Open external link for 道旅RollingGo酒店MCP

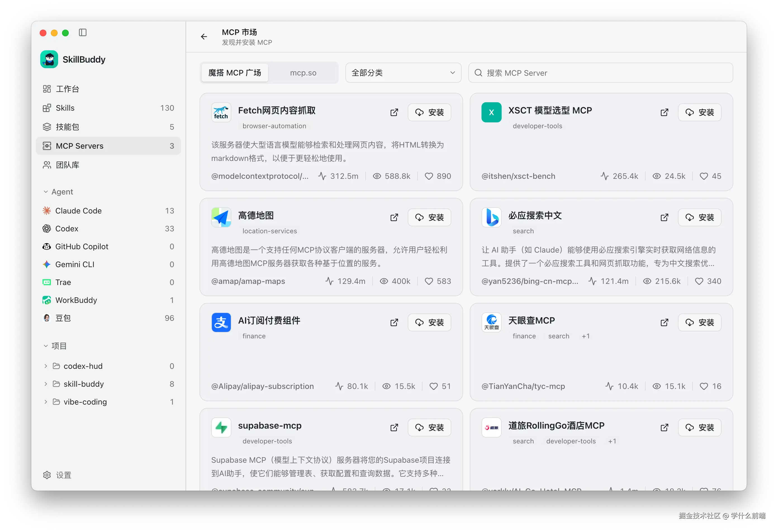pyautogui.click(x=665, y=427)
